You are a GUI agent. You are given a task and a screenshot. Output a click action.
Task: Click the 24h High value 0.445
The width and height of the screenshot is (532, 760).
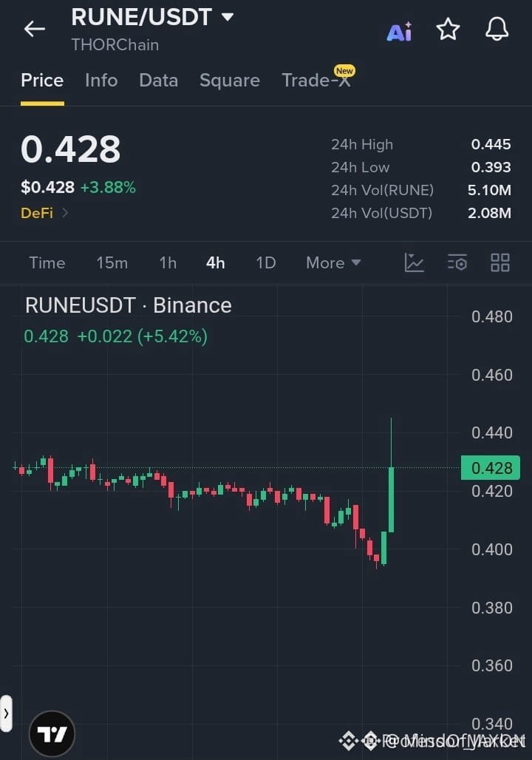click(491, 144)
